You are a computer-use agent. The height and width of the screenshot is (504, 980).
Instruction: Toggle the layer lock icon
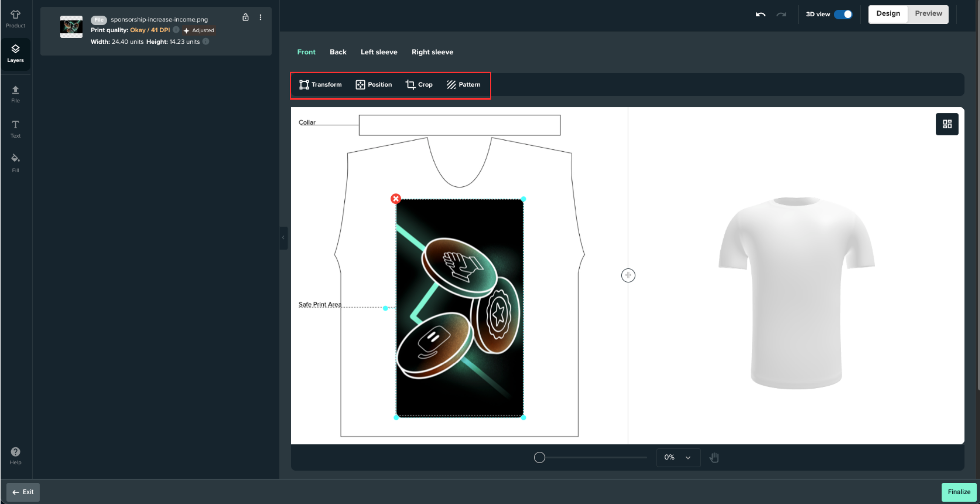[245, 17]
